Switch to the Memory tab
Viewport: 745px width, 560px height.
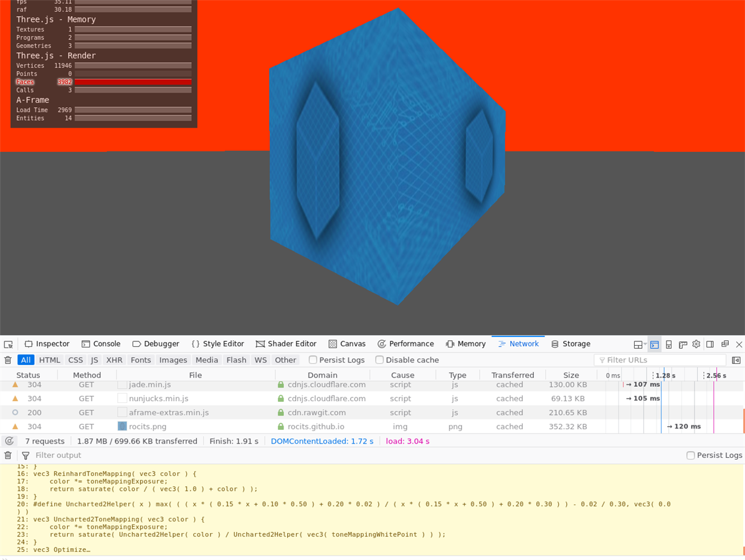(466, 344)
